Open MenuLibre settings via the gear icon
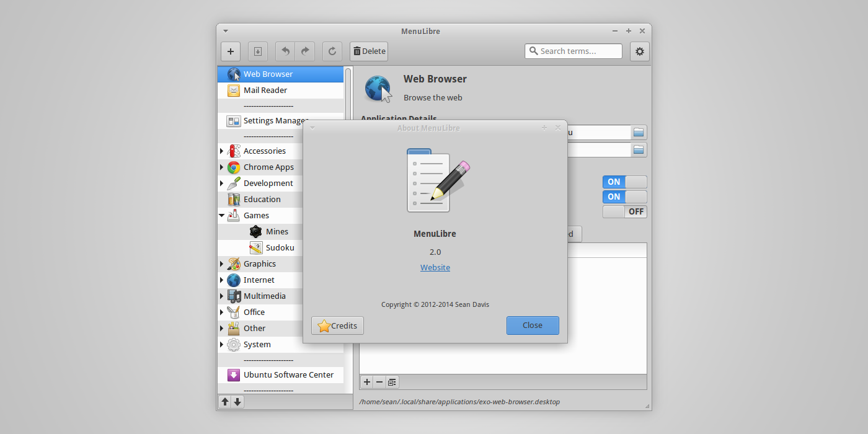 [x=639, y=51]
